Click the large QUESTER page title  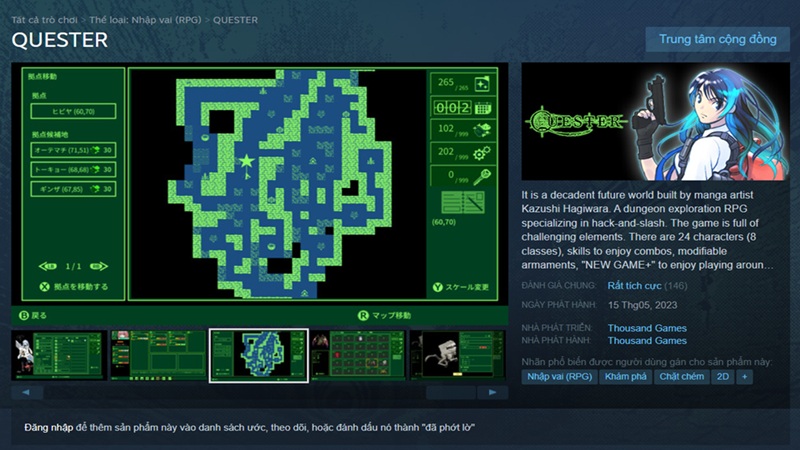(60, 40)
